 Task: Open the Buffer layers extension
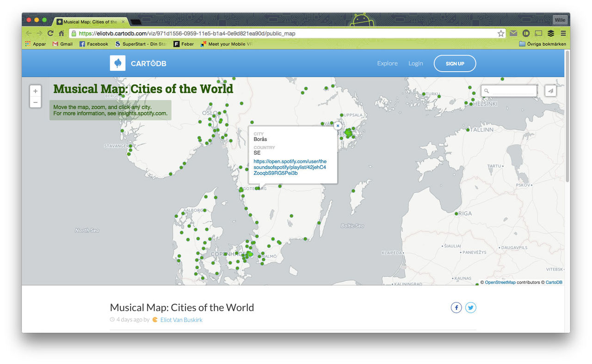551,33
